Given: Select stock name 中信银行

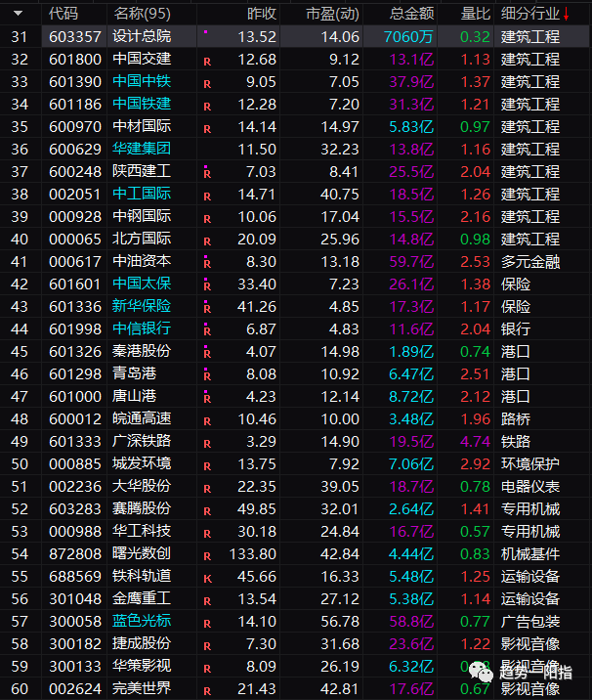Looking at the screenshot, I should [142, 328].
